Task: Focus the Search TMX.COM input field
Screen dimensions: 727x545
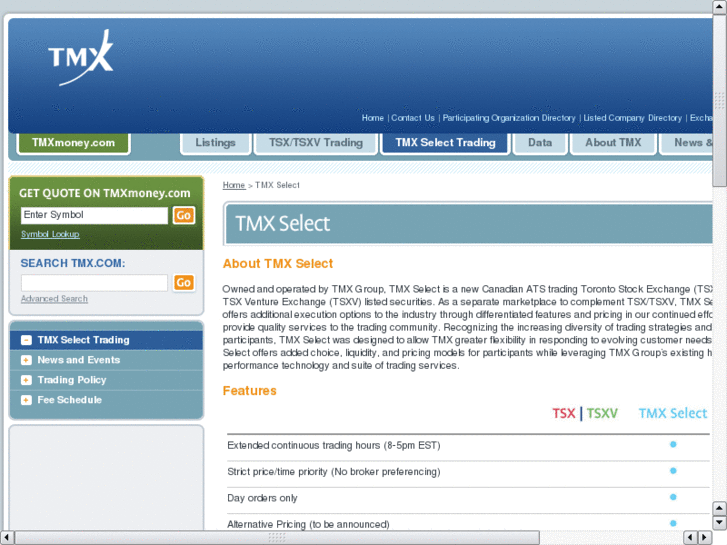Action: [94, 282]
